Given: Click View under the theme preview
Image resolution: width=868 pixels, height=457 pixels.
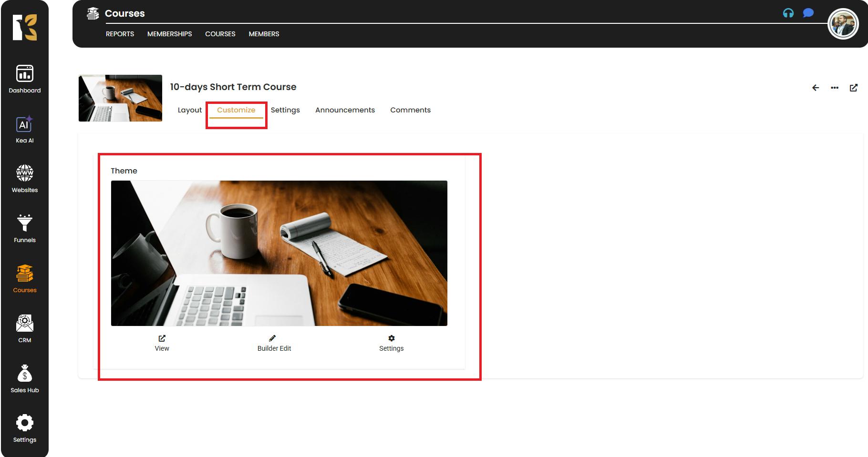Looking at the screenshot, I should pyautogui.click(x=162, y=343).
